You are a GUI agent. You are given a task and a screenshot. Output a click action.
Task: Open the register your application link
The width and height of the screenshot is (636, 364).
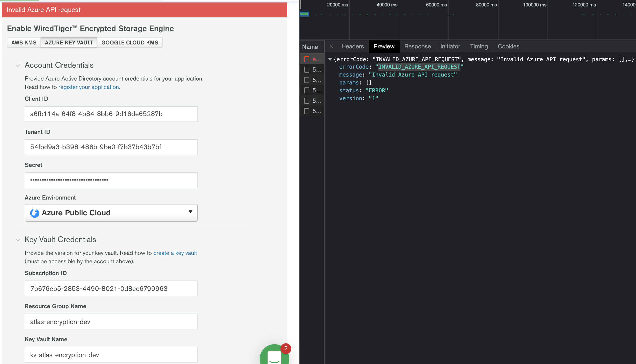(89, 87)
